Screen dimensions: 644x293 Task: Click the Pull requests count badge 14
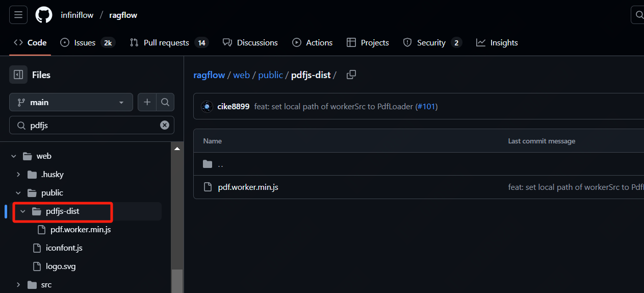(201, 43)
